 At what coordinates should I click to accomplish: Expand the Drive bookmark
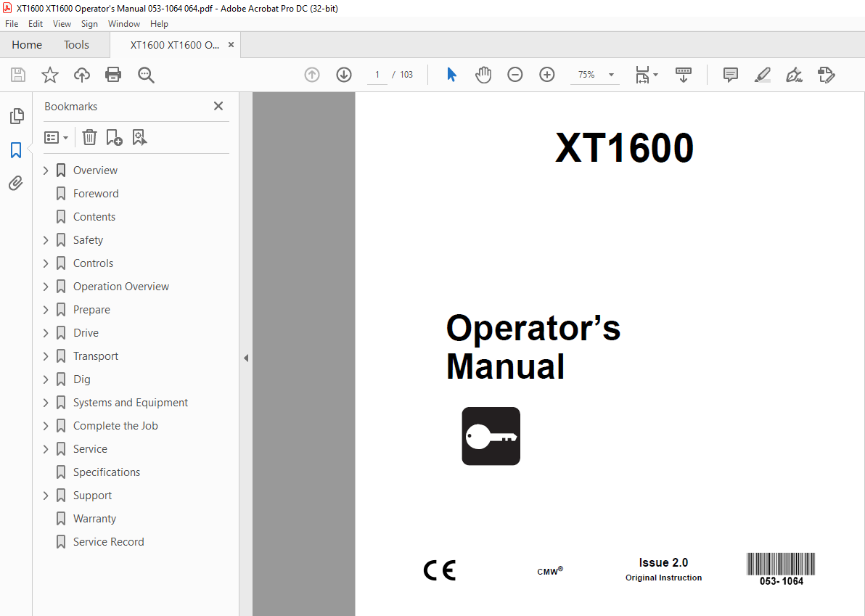(46, 333)
